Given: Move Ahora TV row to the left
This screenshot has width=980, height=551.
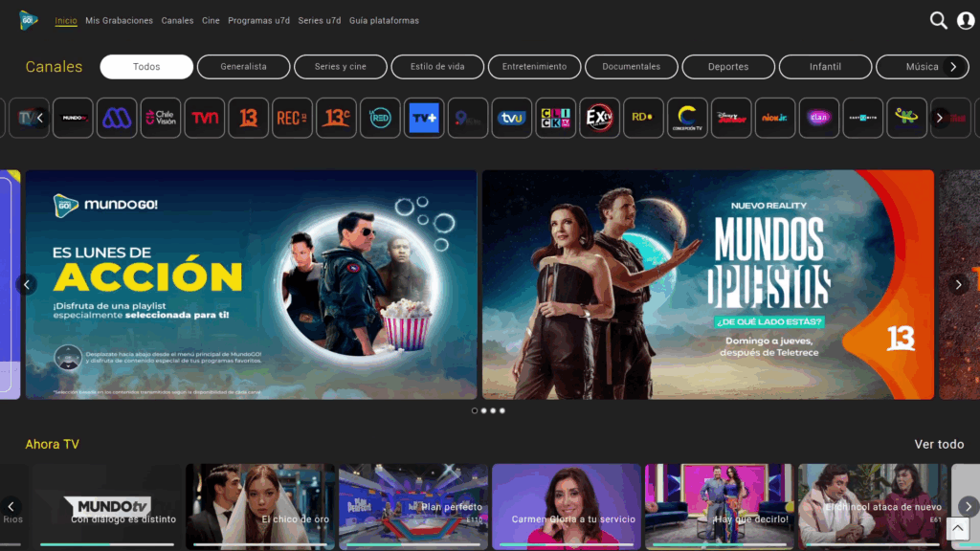Looking at the screenshot, I should pos(11,507).
